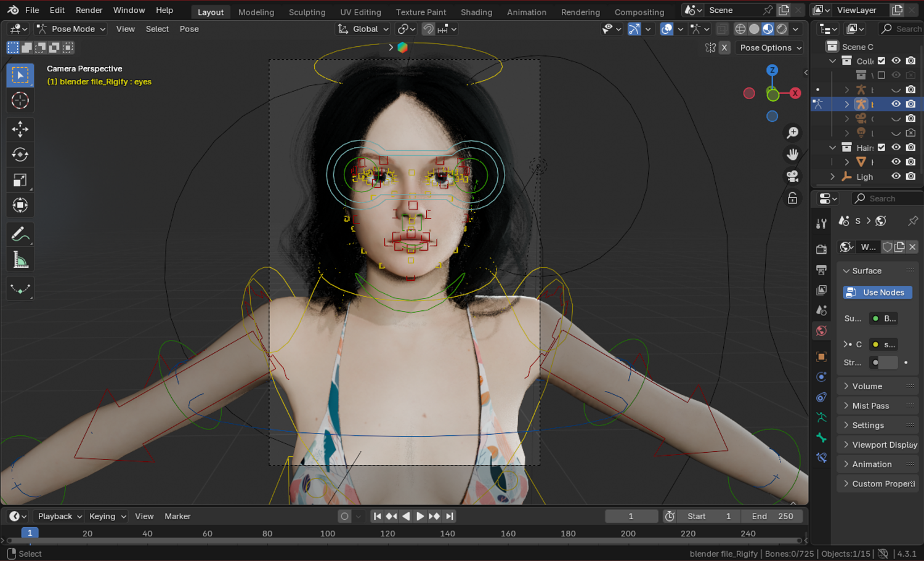Switch viewport to Rendered shading
The height and width of the screenshot is (561, 924).
[782, 29]
